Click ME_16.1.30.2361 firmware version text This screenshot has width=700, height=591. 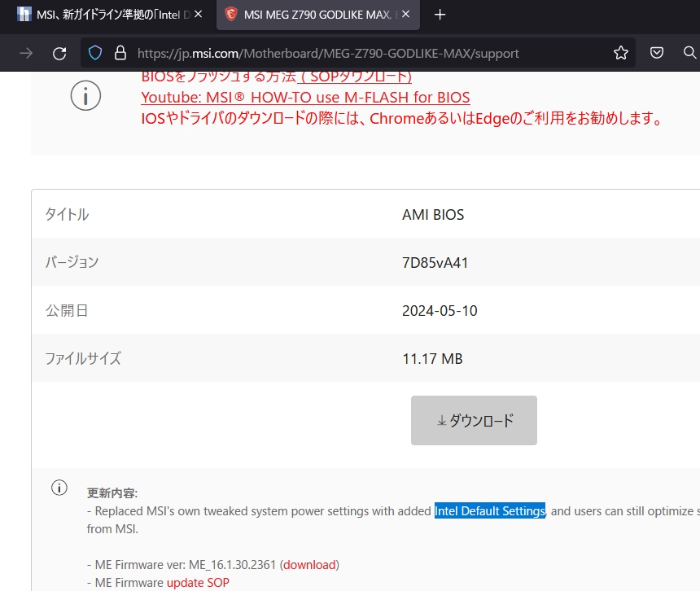tap(232, 565)
